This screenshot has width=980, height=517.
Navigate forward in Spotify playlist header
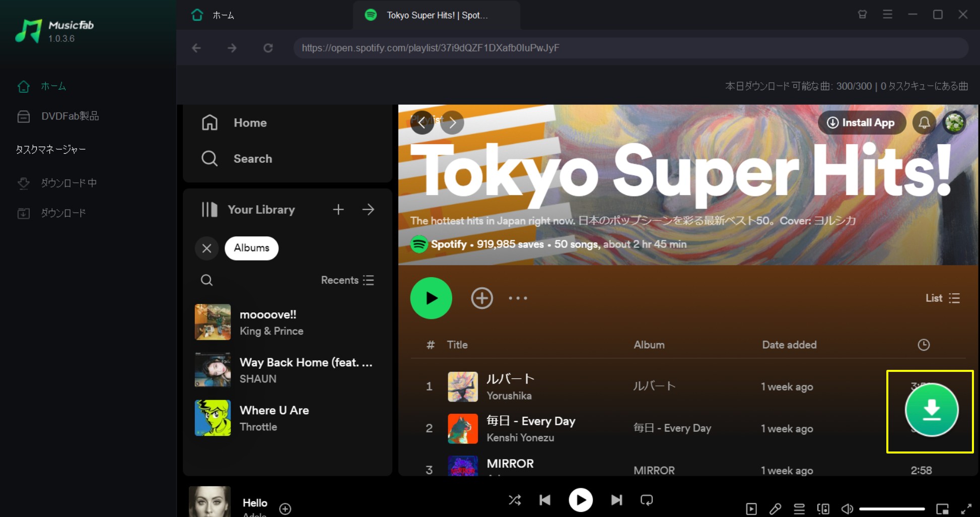[452, 122]
